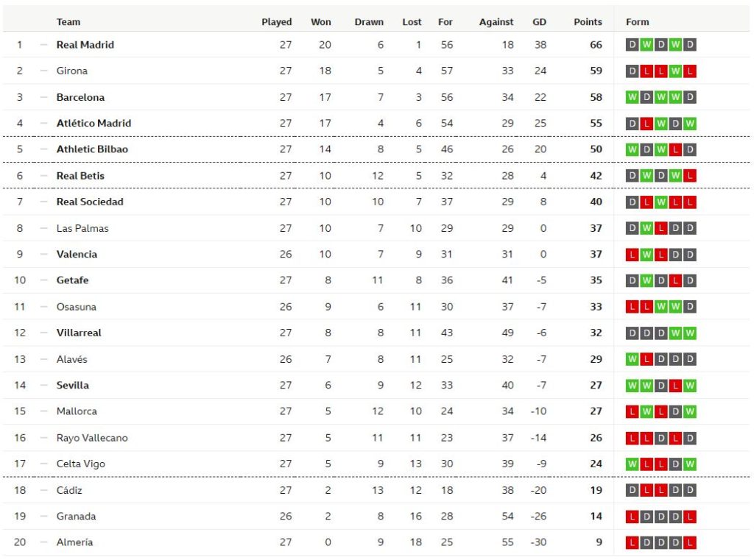Click the D badge in Osasuna's form
Image resolution: width=754 pixels, height=560 pixels.
click(x=690, y=307)
